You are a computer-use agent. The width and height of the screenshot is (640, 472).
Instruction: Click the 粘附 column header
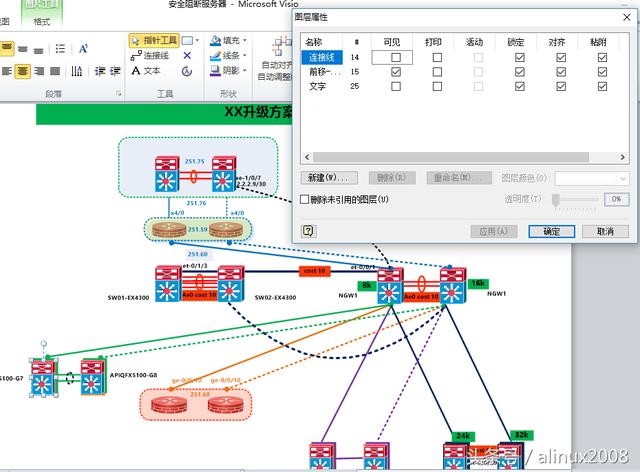pos(598,42)
